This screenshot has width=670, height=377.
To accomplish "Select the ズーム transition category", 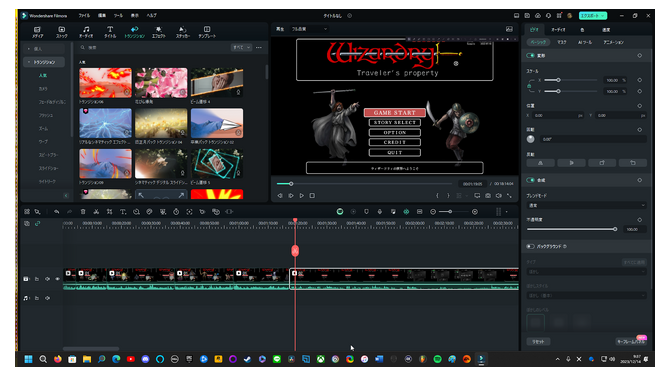I will (x=43, y=128).
